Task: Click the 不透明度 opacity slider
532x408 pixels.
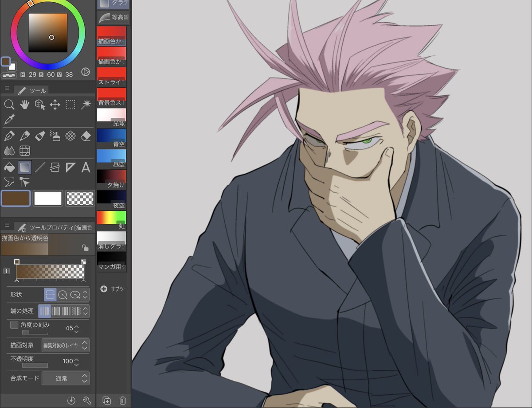Action: click(35, 365)
